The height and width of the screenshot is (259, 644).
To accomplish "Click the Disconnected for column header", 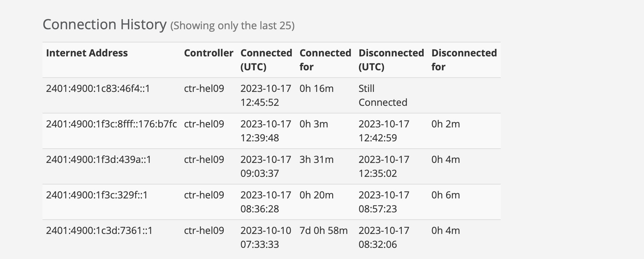I will click(464, 60).
